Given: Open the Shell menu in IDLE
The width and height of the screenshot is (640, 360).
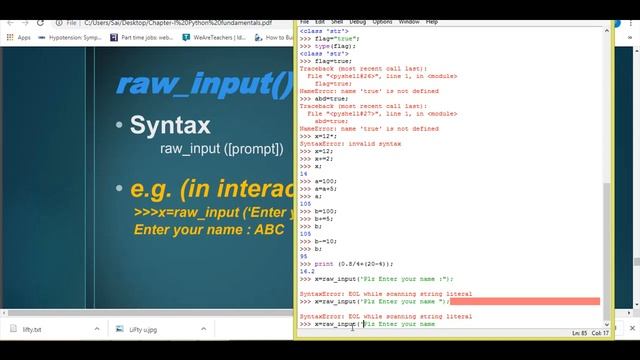Looking at the screenshot, I should (337, 22).
